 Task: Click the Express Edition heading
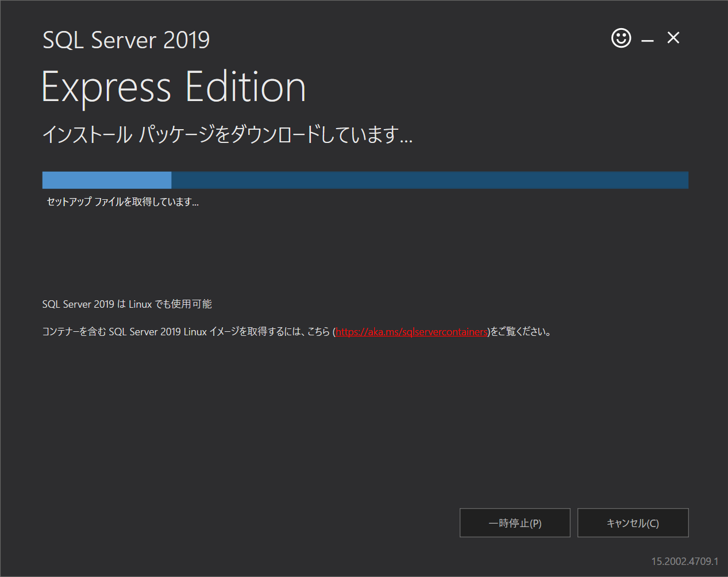[174, 87]
